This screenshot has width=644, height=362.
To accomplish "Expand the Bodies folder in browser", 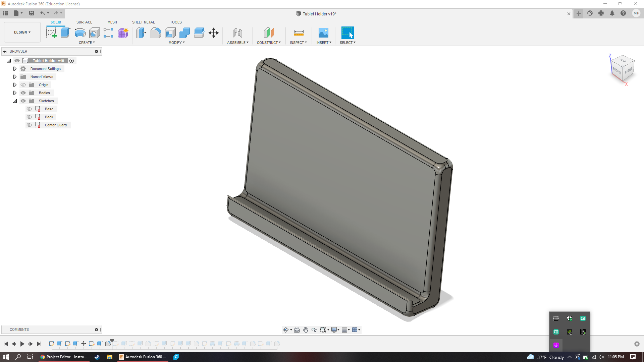I will click(15, 93).
